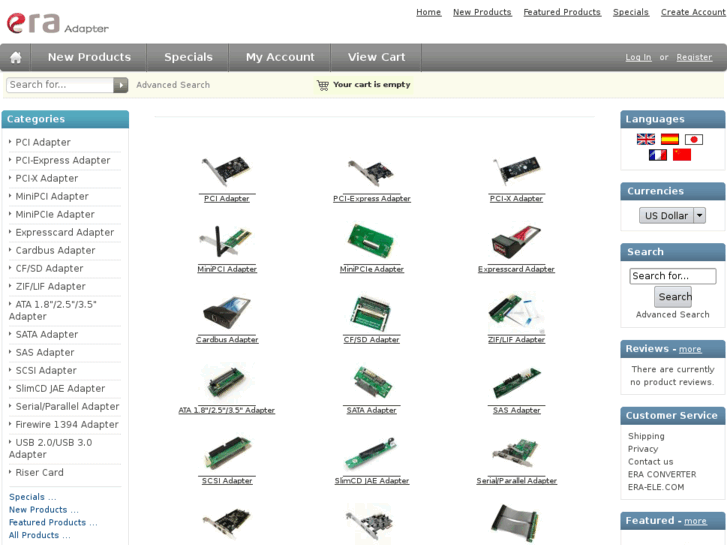Screen dimensions: 727x545
Task: Switch language using the UK flag
Action: (645, 139)
